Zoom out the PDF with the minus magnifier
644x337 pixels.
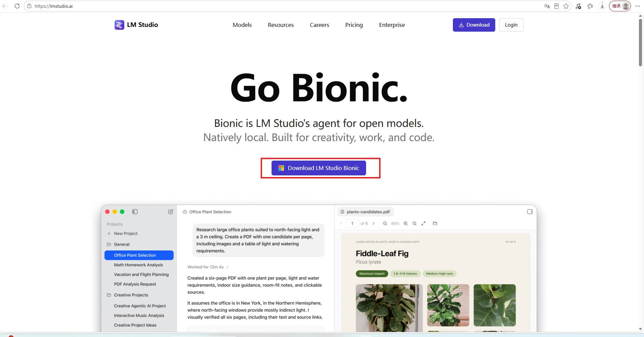(385, 224)
